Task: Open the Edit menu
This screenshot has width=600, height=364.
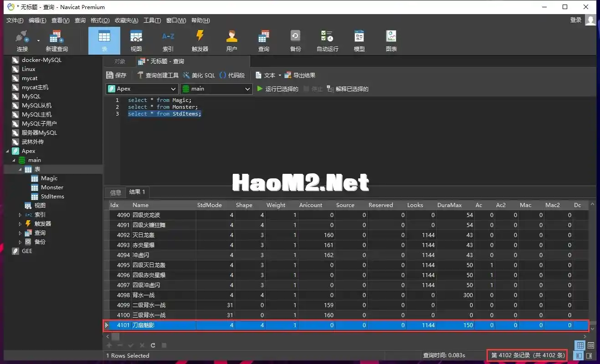Action: point(37,20)
